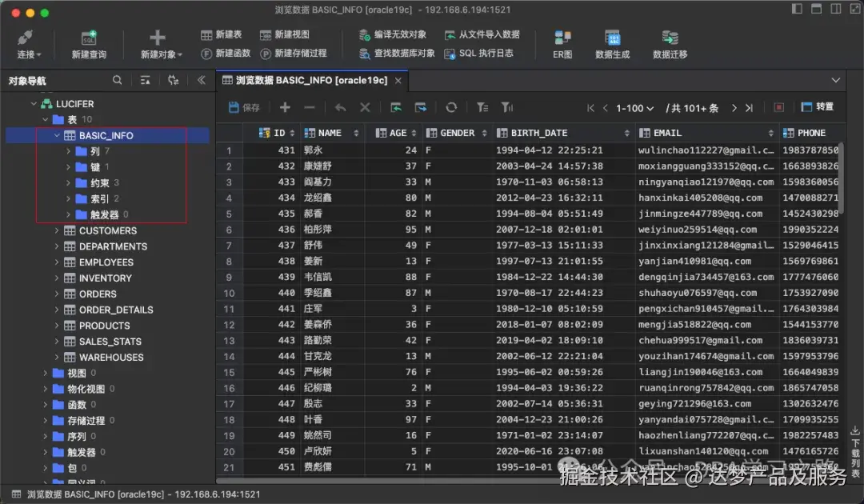Viewport: 864px width, 504px height.
Task: Close the 浏览数据 BASIC_INFO tab
Action: pyautogui.click(x=398, y=81)
